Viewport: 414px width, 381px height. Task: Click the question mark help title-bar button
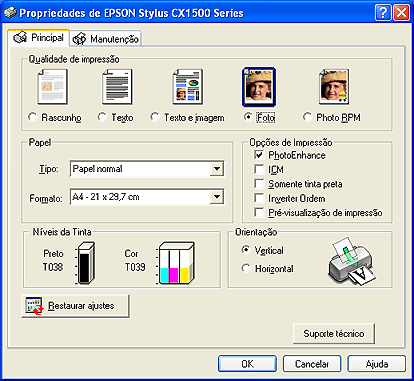coord(383,13)
